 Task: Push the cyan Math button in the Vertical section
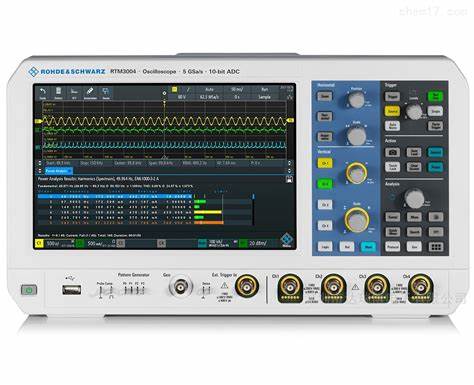click(368, 247)
